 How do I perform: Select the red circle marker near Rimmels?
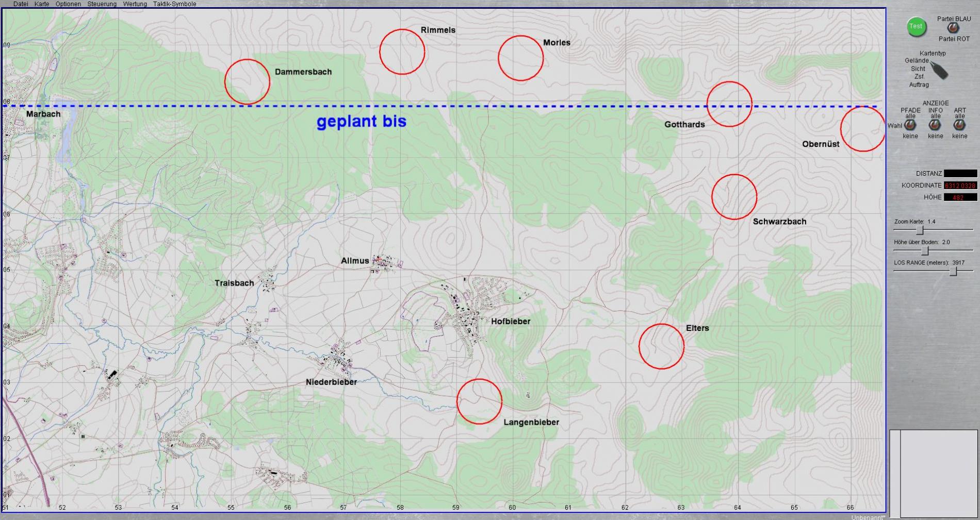tap(402, 52)
